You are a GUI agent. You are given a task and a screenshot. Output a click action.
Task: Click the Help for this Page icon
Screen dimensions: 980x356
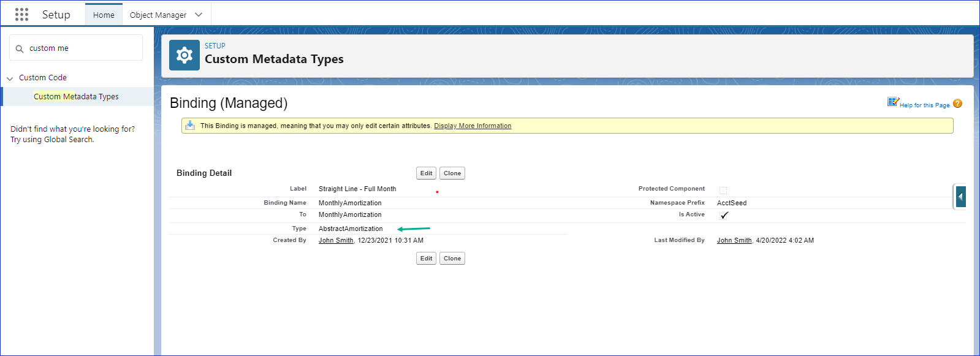tap(893, 102)
